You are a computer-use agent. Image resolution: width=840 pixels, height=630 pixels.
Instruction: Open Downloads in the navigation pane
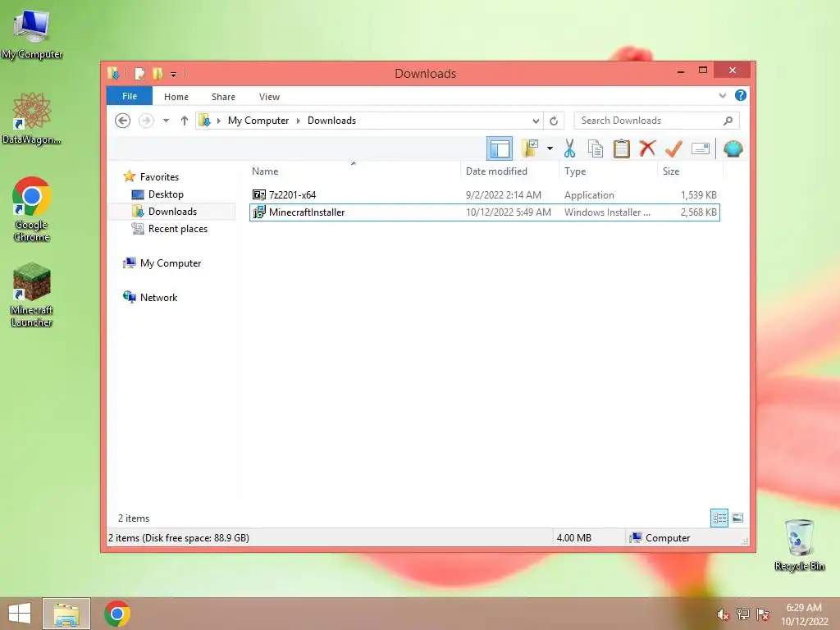point(172,212)
